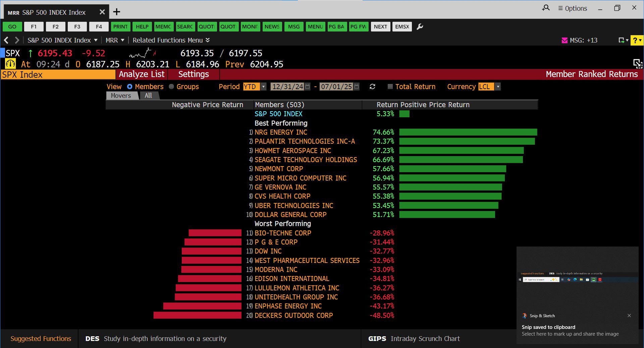Click the refresh icon next to date range
The image size is (644, 348).
tap(372, 87)
